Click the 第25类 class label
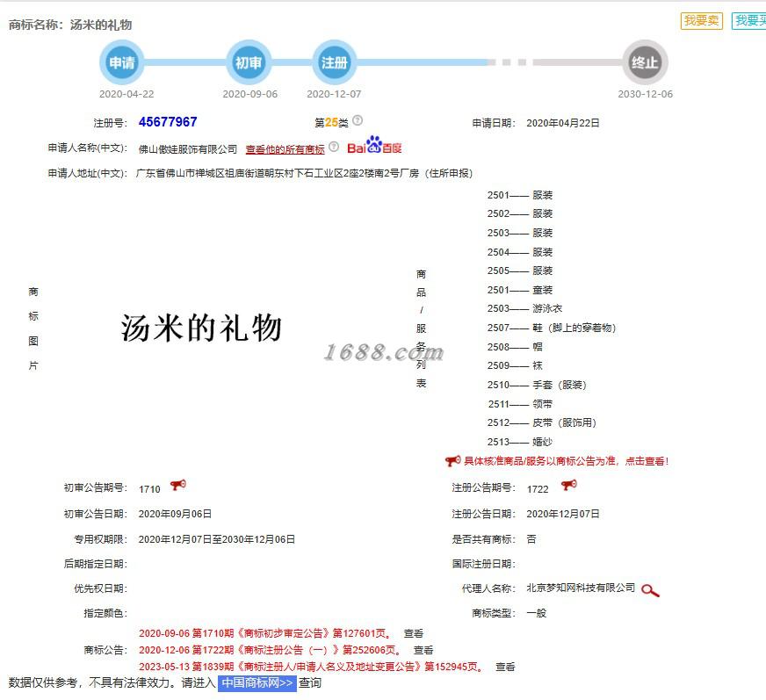766x700 pixels. coord(331,123)
